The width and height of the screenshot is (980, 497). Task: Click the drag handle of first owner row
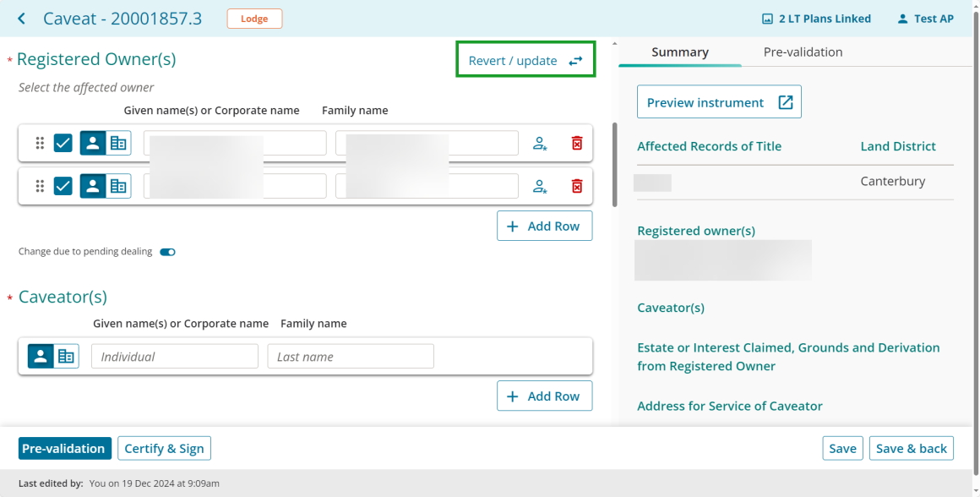(x=40, y=143)
